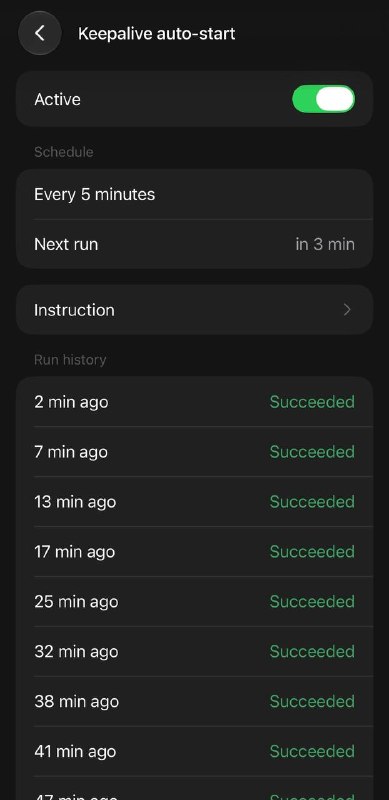Open the 7 min ago run

coord(194,452)
